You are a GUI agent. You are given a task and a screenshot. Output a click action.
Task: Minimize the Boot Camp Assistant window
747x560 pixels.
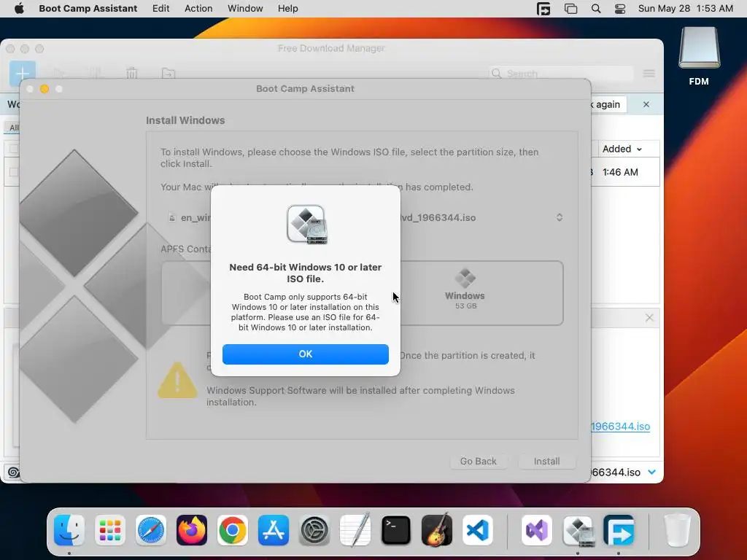[44, 89]
